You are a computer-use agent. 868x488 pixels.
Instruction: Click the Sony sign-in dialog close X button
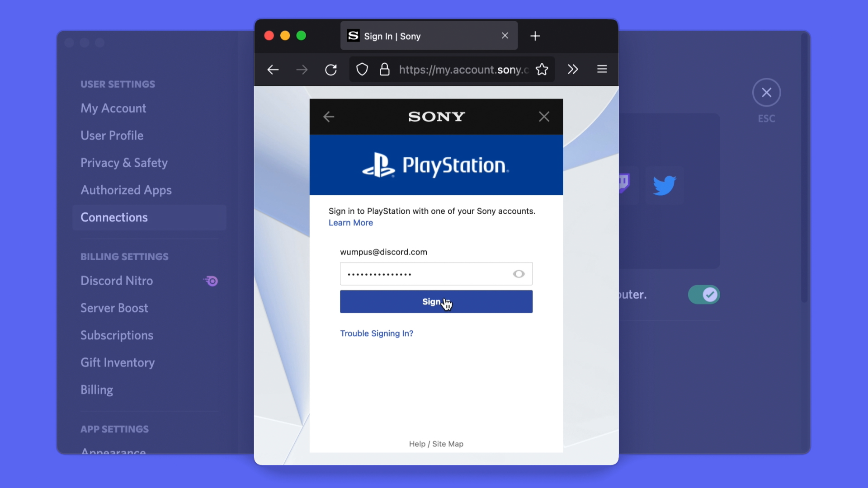[x=544, y=116]
